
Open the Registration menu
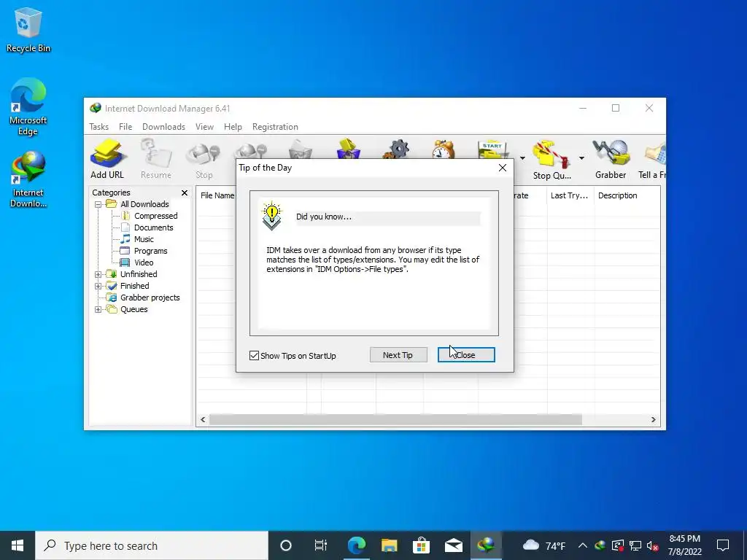pyautogui.click(x=275, y=127)
